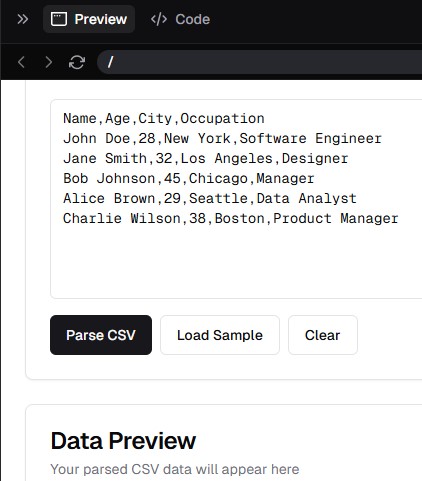The image size is (422, 481).
Task: Load sample data with Load Sample
Action: click(220, 335)
